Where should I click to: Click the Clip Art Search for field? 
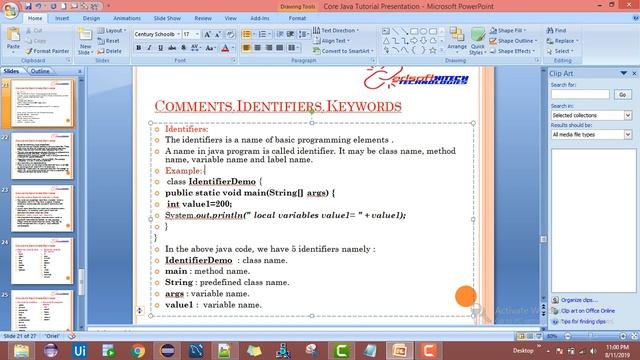pos(580,95)
